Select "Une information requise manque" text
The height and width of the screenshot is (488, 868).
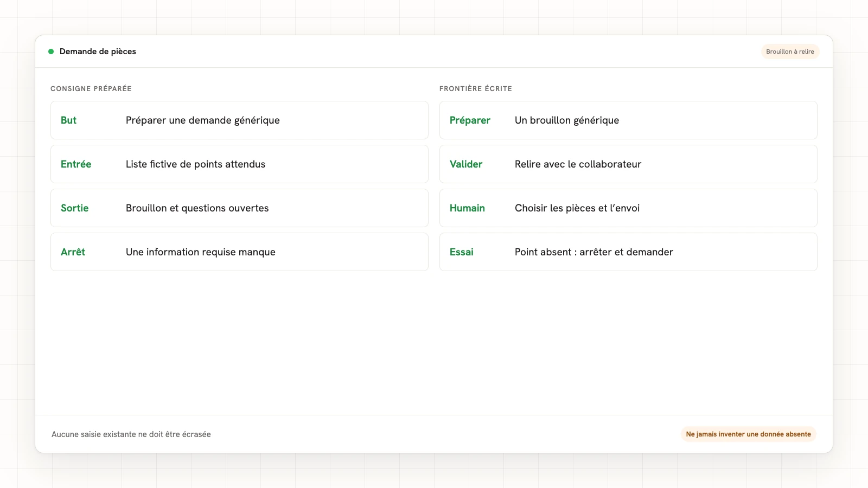pos(201,252)
